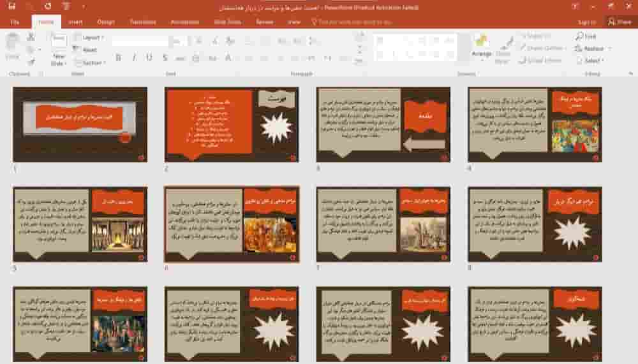Click the Share button
Viewport: 638px width, 364px height.
coord(619,22)
